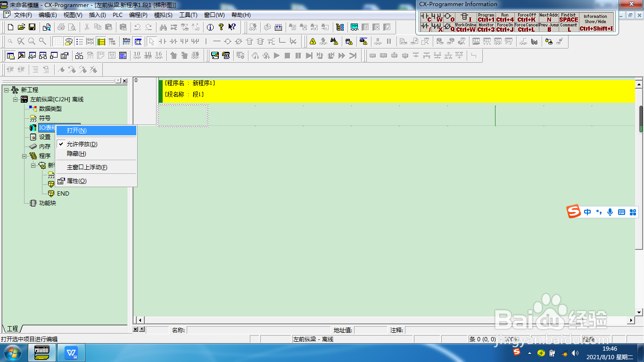The image size is (644, 362).
Task: Open WPS from the taskbar
Action: point(71,352)
